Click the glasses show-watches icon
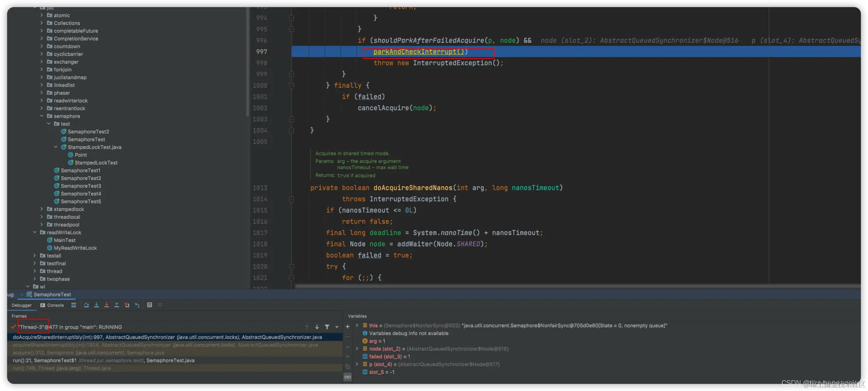868x391 pixels. tap(348, 377)
